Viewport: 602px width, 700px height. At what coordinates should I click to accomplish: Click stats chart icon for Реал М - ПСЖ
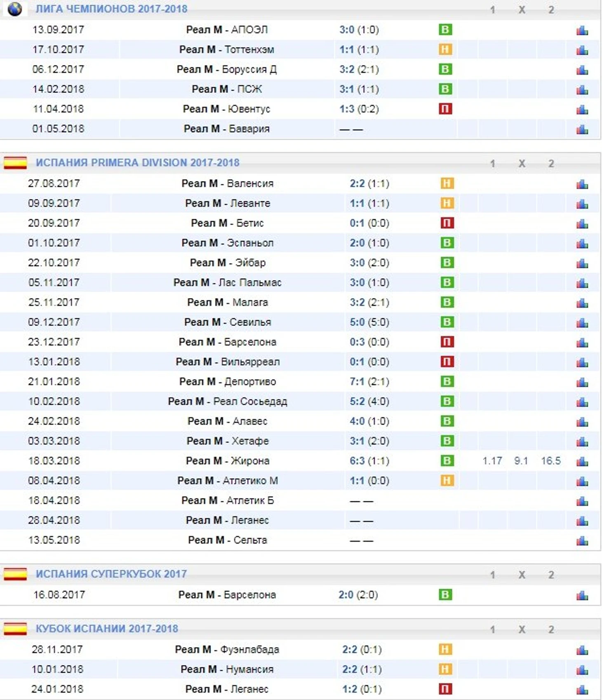(582, 89)
